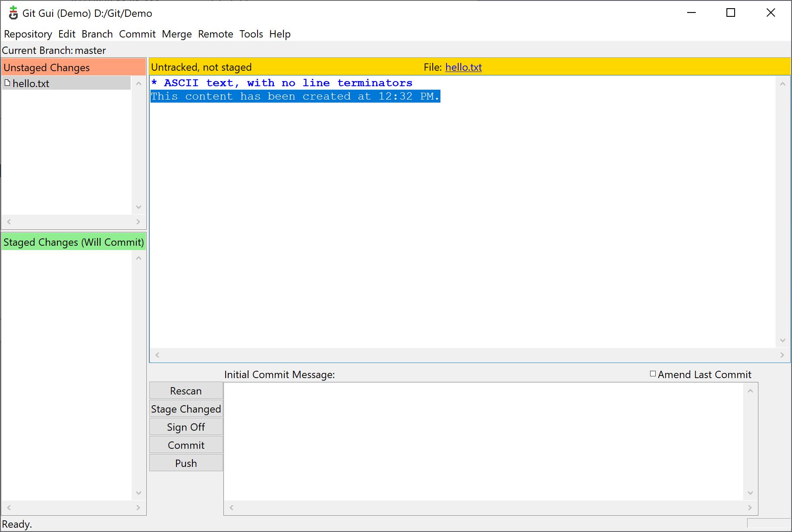Click up arrow of Unstaged Changes scrollbar

[x=138, y=84]
